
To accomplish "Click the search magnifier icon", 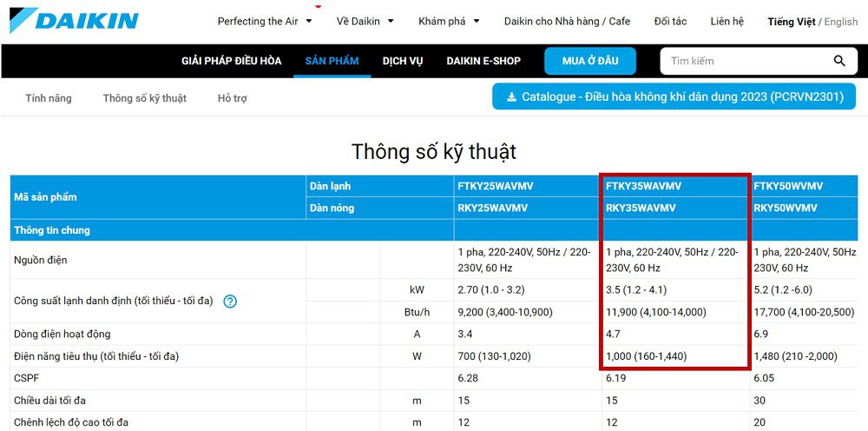I will click(838, 61).
